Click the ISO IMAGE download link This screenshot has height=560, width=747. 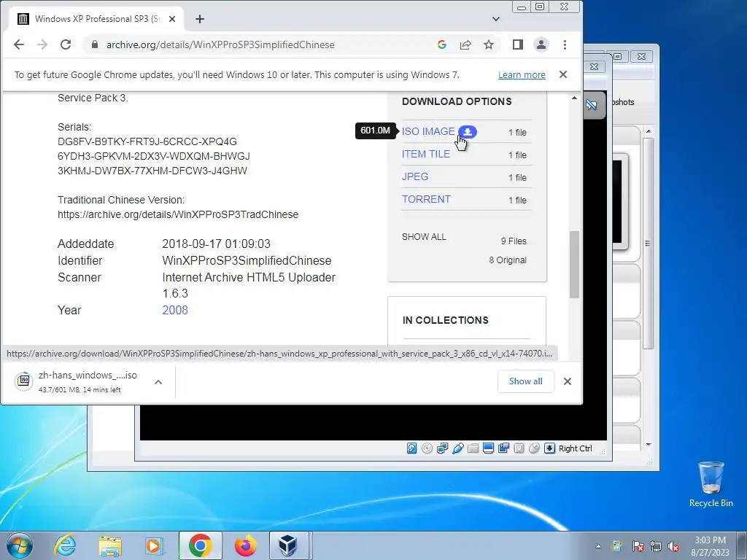428,131
